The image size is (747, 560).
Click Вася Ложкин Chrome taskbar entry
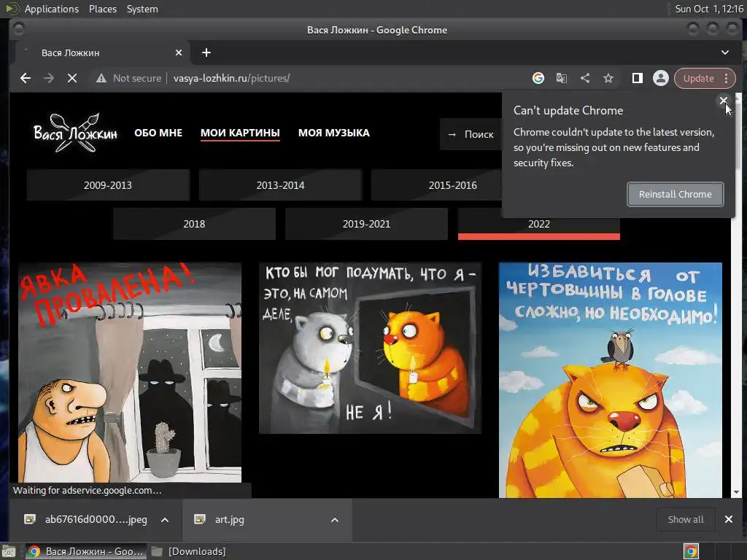[x=86, y=551]
